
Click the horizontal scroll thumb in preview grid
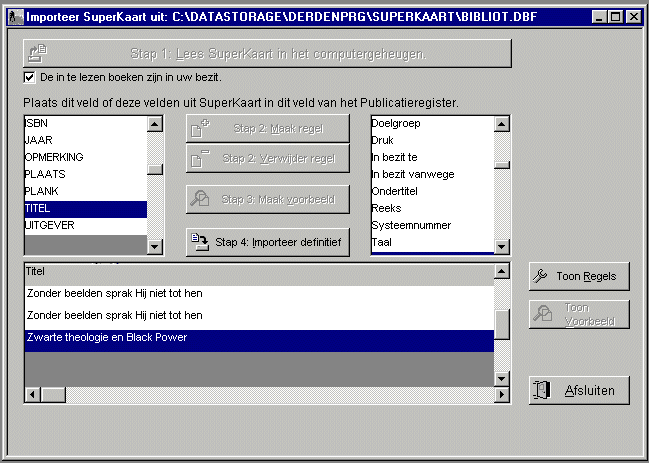pyautogui.click(x=53, y=395)
